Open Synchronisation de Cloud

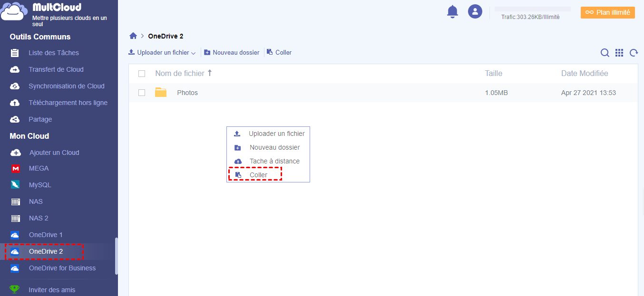coord(67,86)
